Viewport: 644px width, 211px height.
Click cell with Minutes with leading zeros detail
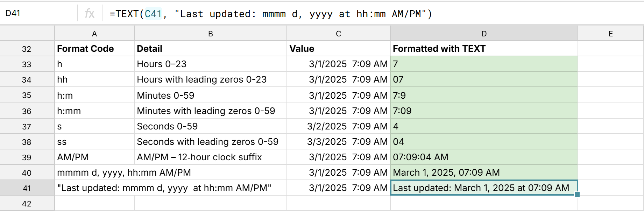(x=210, y=110)
